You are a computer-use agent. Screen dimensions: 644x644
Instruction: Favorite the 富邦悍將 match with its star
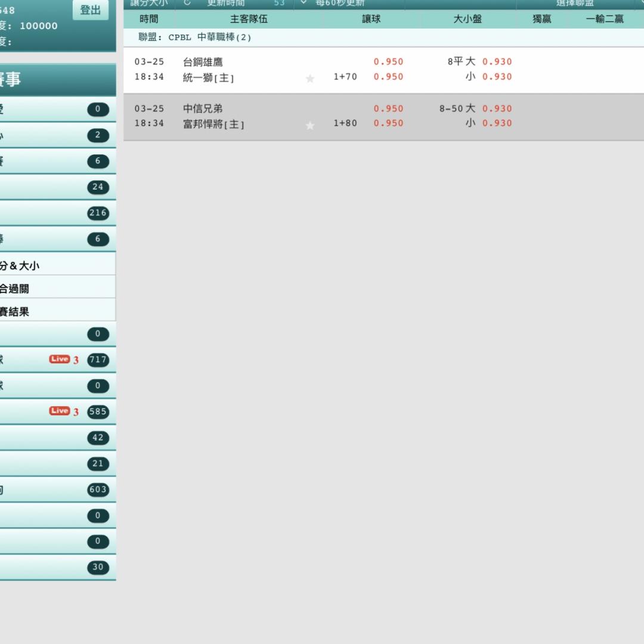310,125
